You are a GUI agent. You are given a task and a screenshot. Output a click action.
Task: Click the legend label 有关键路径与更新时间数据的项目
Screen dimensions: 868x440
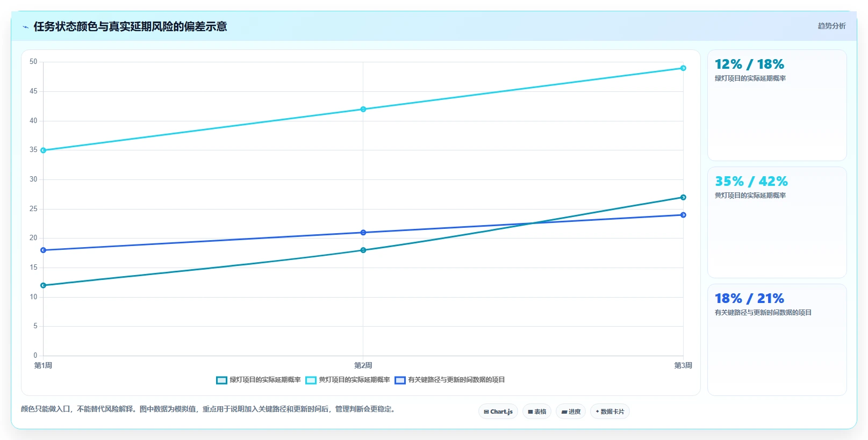(x=457, y=380)
